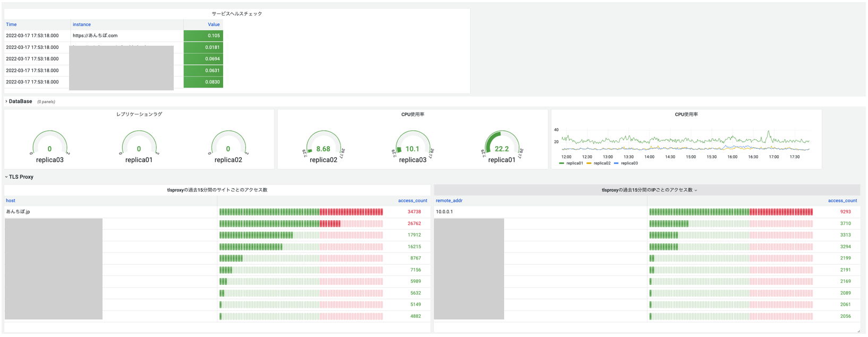This screenshot has width=868, height=337.
Task: Expand the DataBase row chevron
Action: pyautogui.click(x=6, y=102)
